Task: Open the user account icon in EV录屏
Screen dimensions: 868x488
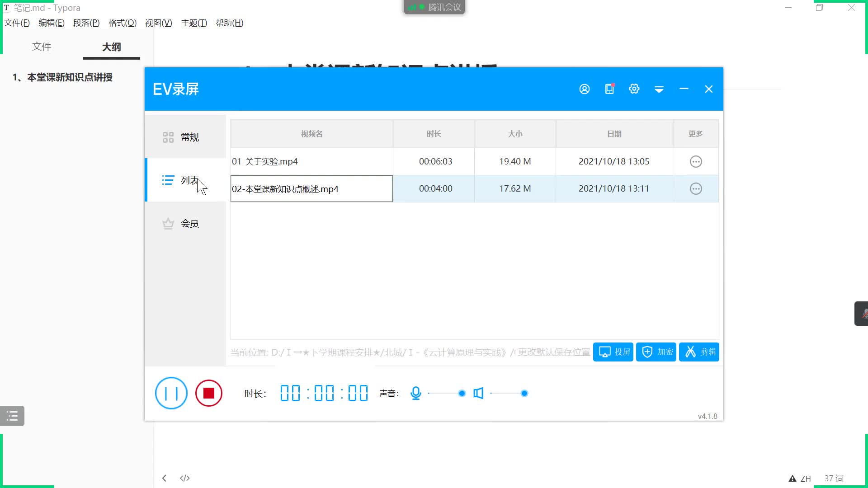Action: click(x=585, y=89)
